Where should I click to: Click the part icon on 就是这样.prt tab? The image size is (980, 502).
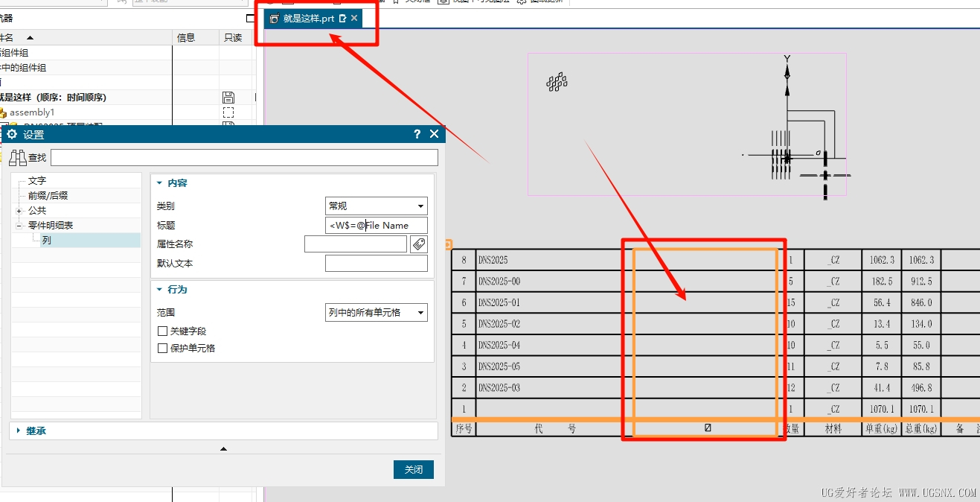[274, 19]
